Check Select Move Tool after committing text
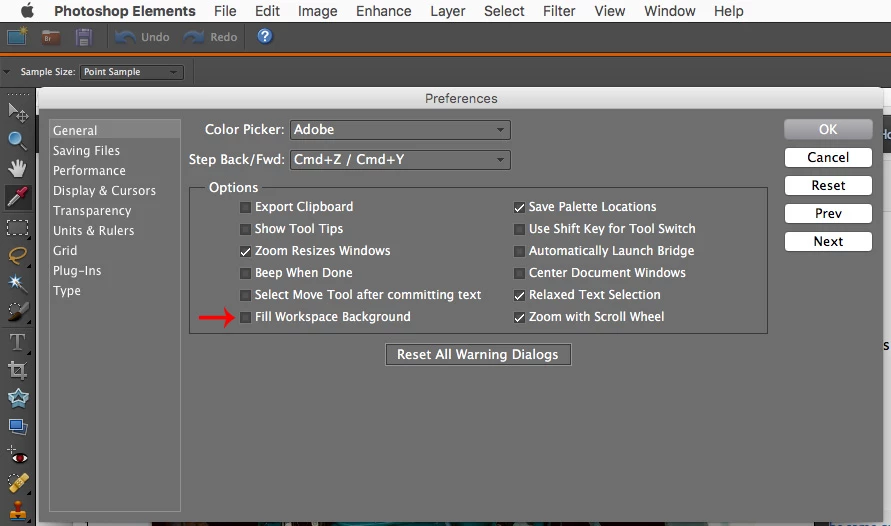This screenshot has width=891, height=526. 245,295
